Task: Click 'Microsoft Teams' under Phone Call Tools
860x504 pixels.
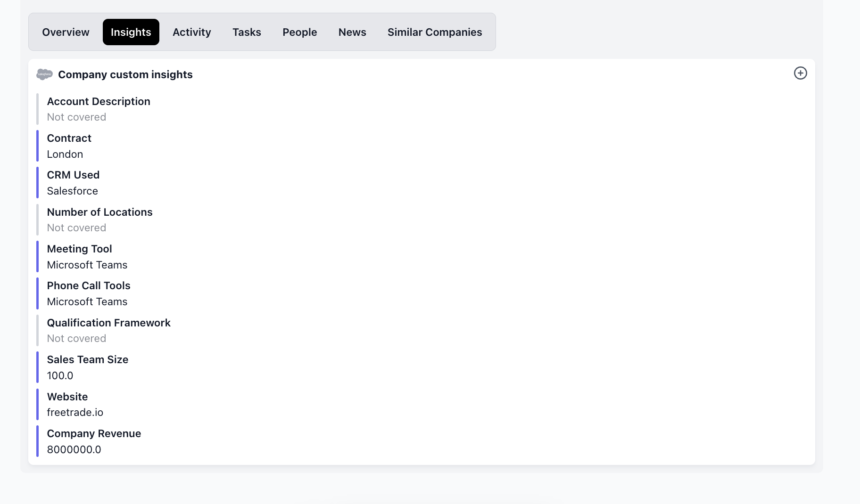Action: (87, 301)
